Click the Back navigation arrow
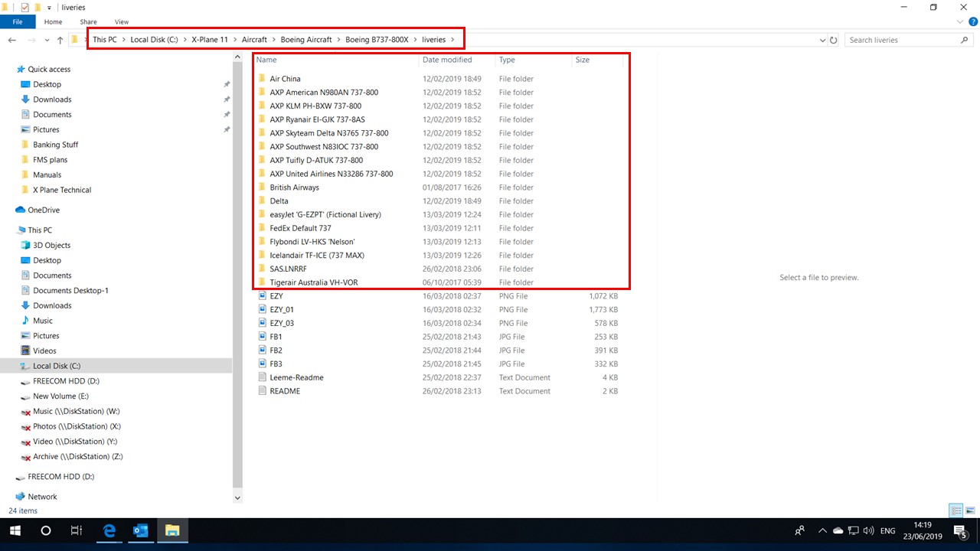 point(12,40)
